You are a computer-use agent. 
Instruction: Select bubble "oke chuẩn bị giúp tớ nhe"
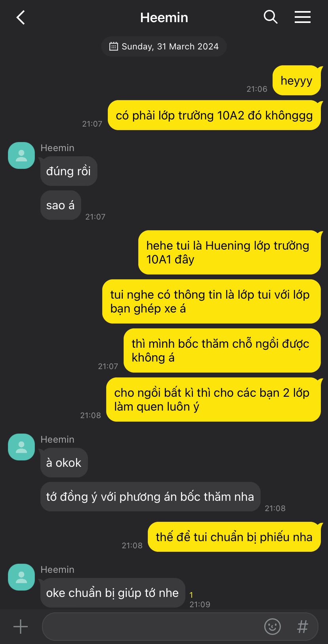pos(113,593)
